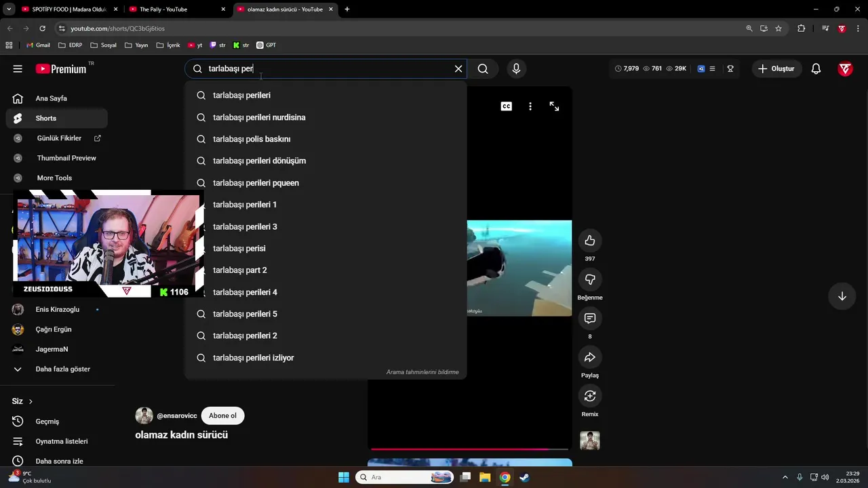This screenshot has width=868, height=488.
Task: Expand 'Daha fazla göster' in sidebar
Action: [57, 369]
